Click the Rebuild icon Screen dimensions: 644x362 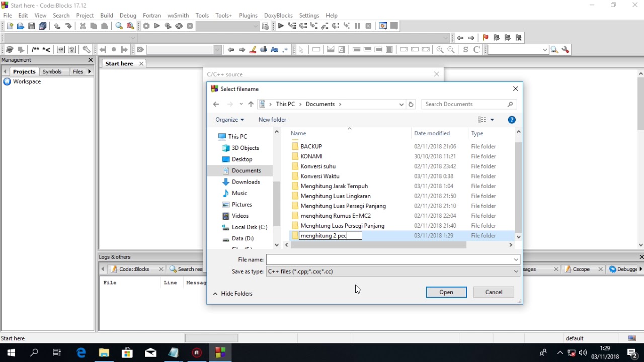pyautogui.click(x=179, y=26)
